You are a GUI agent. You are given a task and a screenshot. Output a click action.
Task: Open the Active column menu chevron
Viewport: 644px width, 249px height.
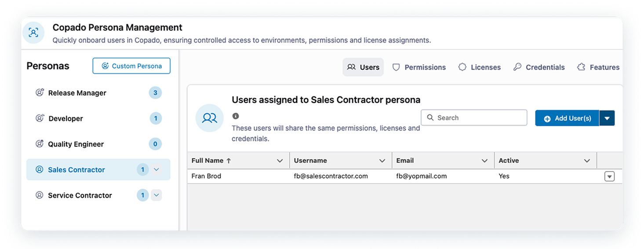[x=587, y=161]
